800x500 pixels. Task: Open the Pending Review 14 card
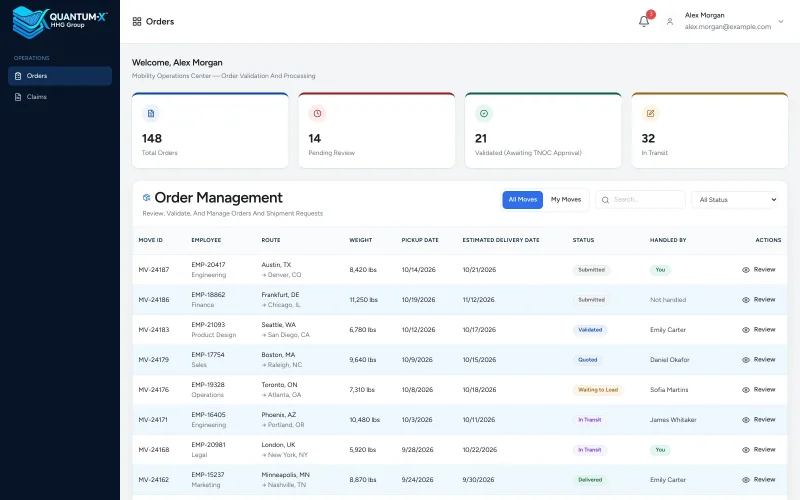click(377, 131)
